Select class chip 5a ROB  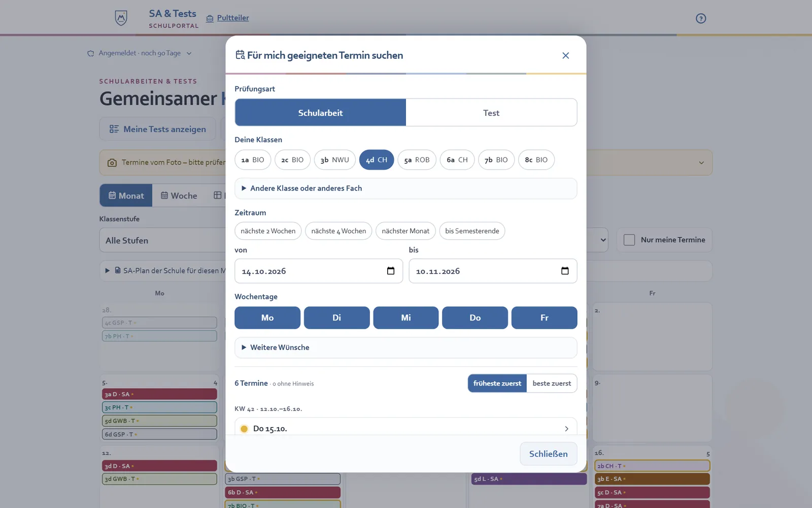point(417,160)
